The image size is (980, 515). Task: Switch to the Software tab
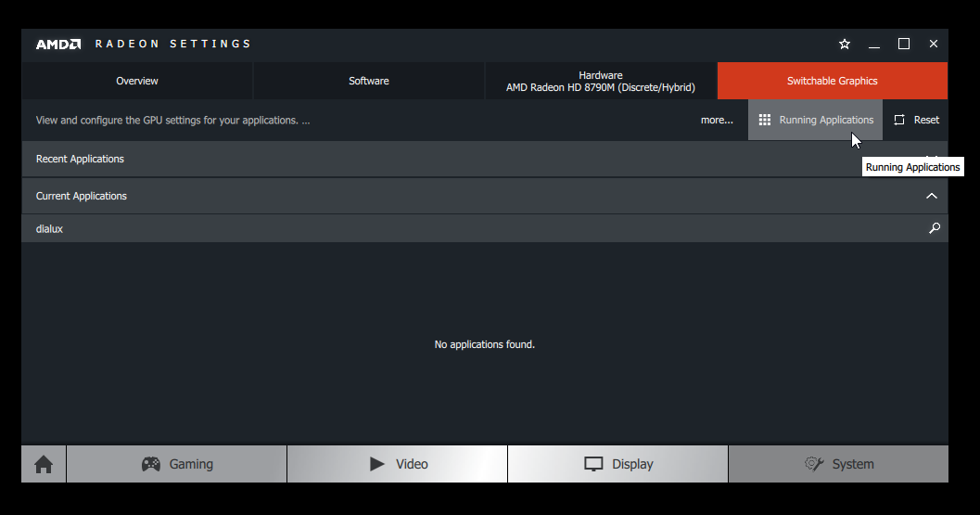pos(369,81)
